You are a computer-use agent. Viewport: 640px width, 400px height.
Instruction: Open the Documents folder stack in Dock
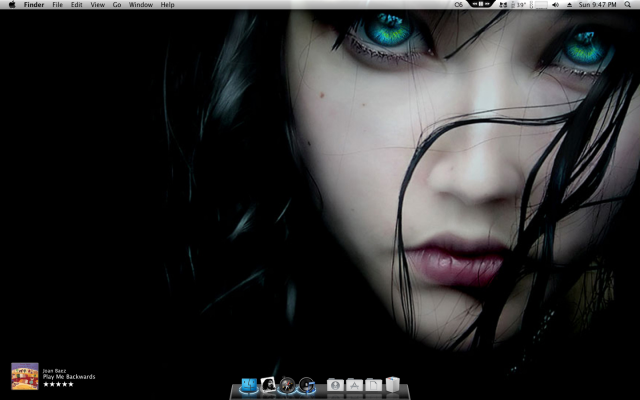pyautogui.click(x=373, y=385)
